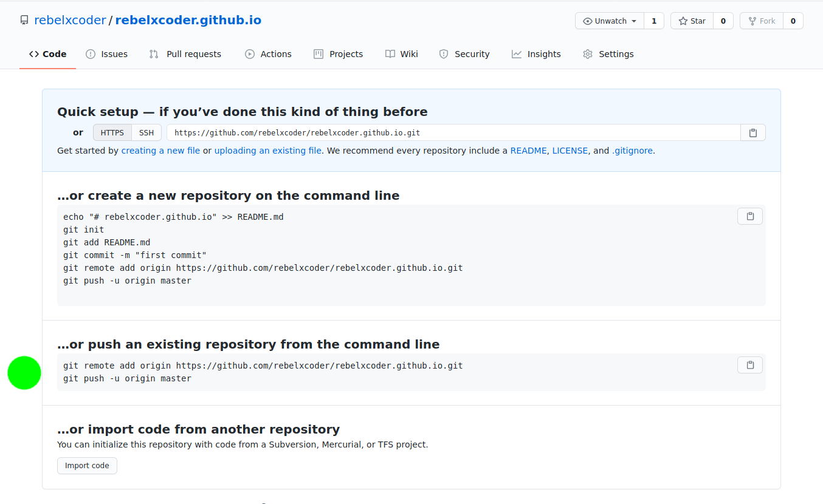Go to the Pull requests tab
Viewport: 823px width, 504px height.
click(x=185, y=54)
